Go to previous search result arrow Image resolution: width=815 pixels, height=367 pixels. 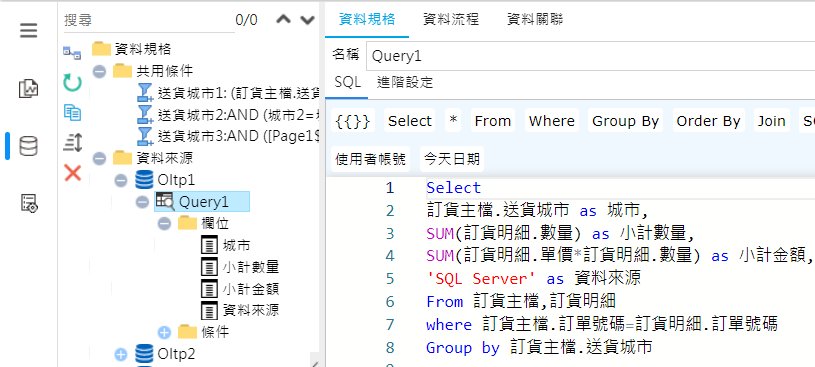[x=284, y=20]
